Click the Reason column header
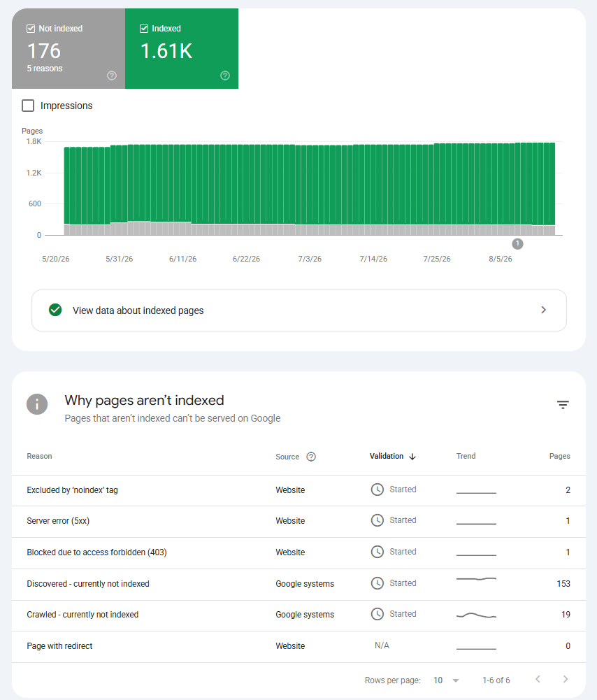597x700 pixels. [39, 456]
